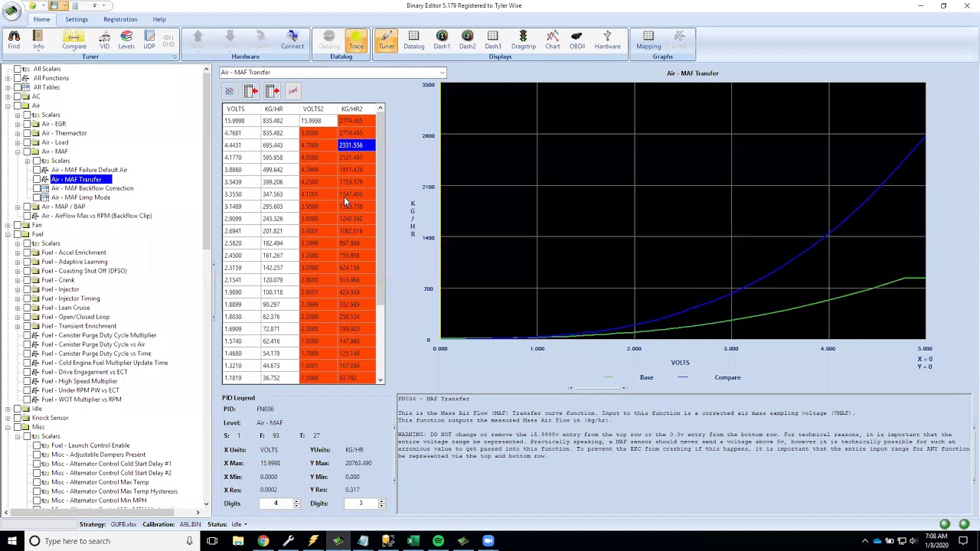Open the Hardware display

point(607,40)
